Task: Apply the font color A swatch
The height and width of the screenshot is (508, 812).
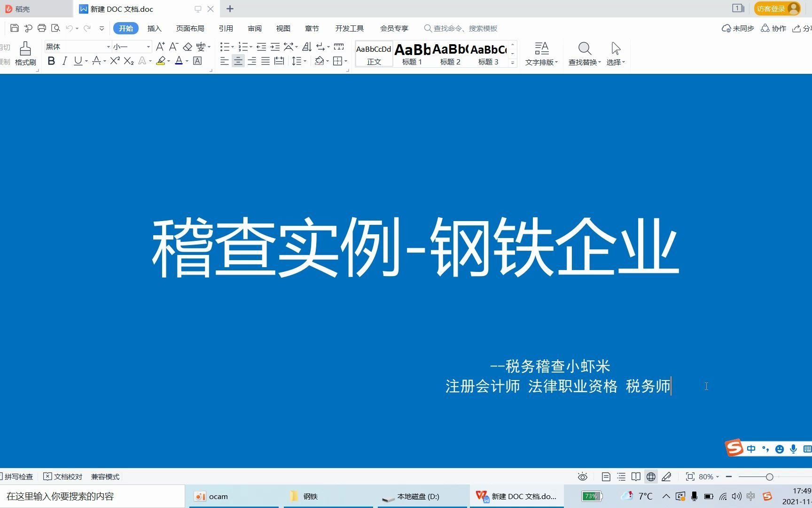Action: click(179, 61)
